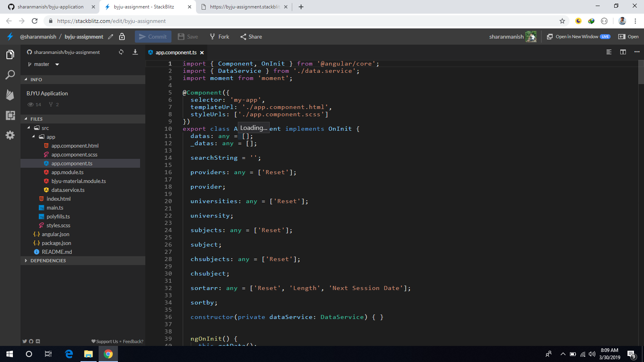Collapse the INFO section

point(83,80)
